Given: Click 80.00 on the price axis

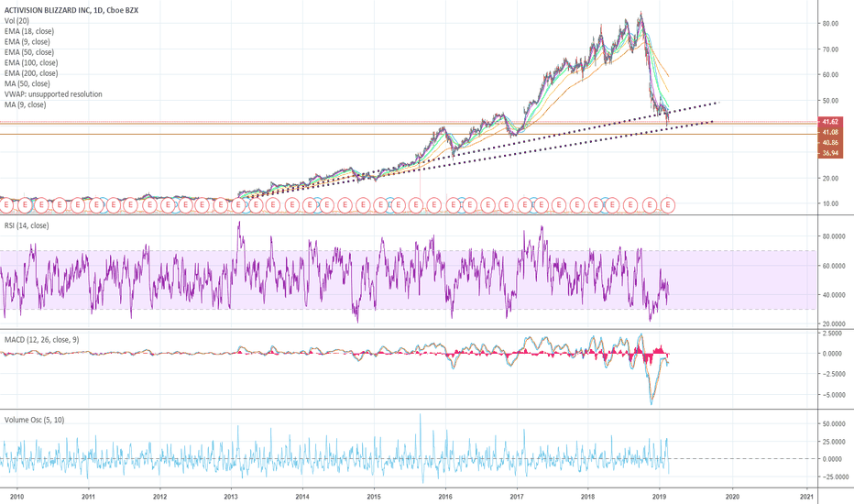Looking at the screenshot, I should pyautogui.click(x=830, y=24).
